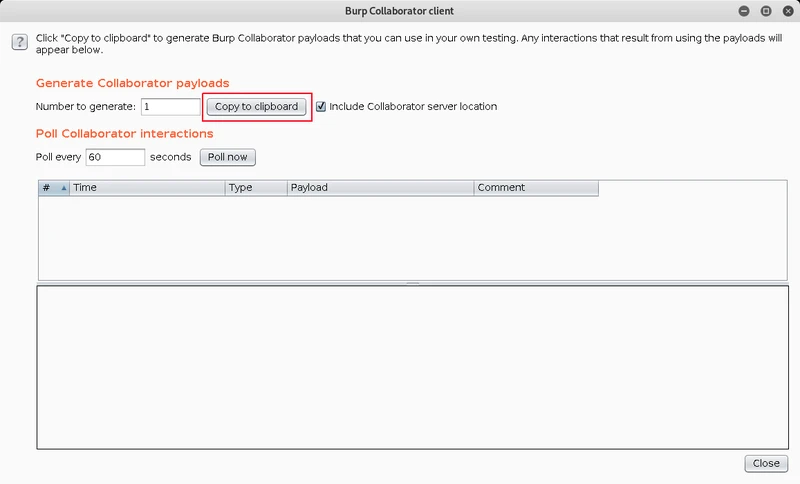Maximize the Burp Collaborator client window

(766, 11)
